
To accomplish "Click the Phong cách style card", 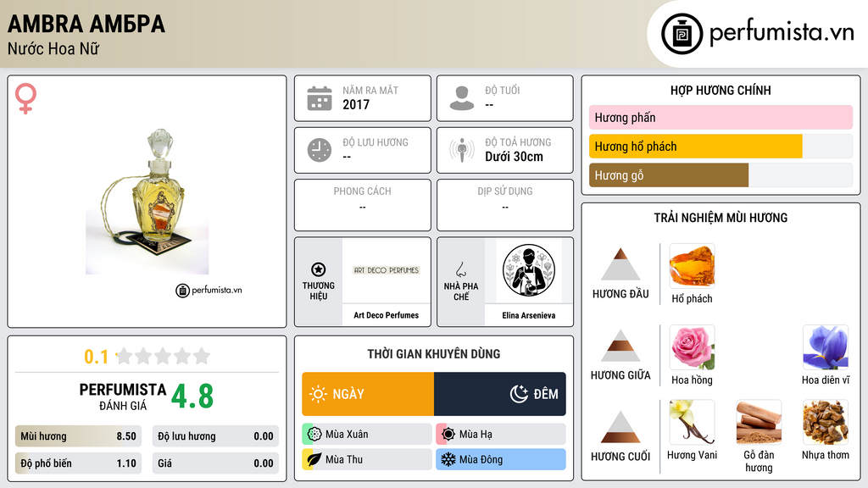I will (363, 205).
